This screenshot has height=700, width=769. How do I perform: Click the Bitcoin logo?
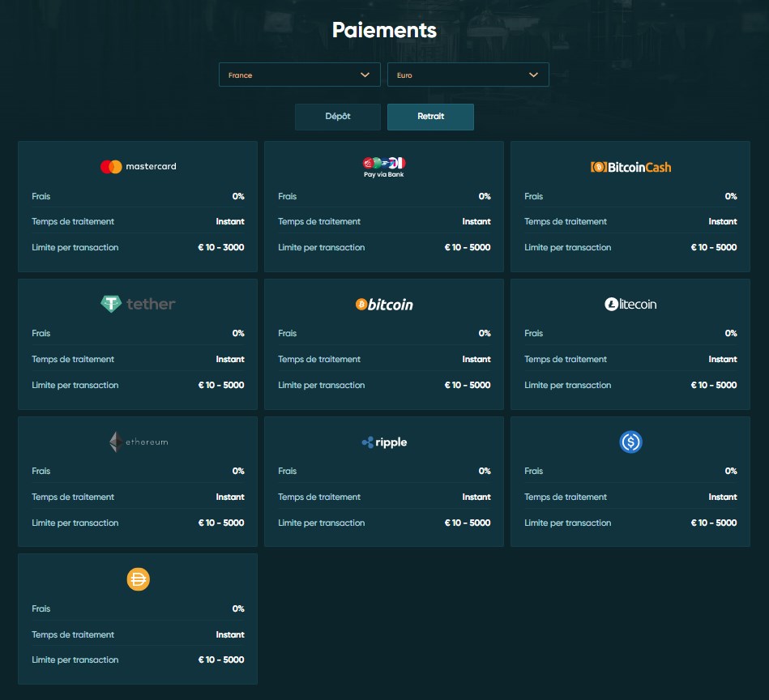pyautogui.click(x=384, y=305)
